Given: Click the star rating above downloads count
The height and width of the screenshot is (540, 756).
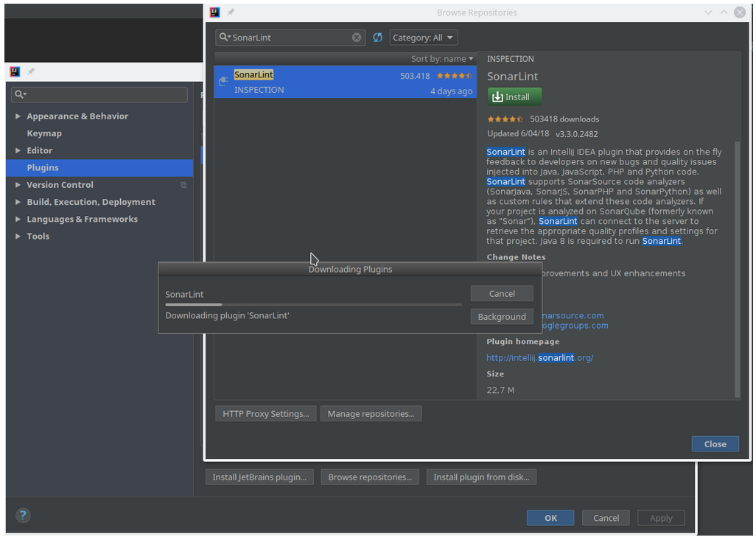Looking at the screenshot, I should pos(505,119).
